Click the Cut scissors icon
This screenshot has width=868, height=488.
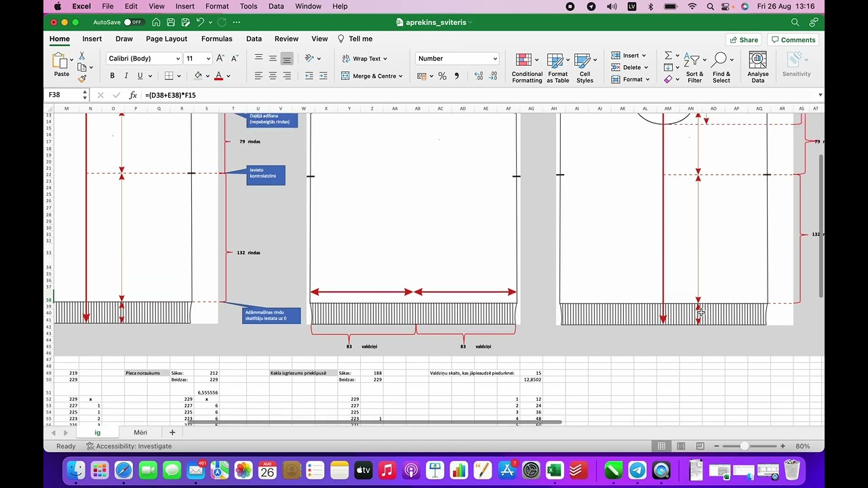tap(82, 56)
